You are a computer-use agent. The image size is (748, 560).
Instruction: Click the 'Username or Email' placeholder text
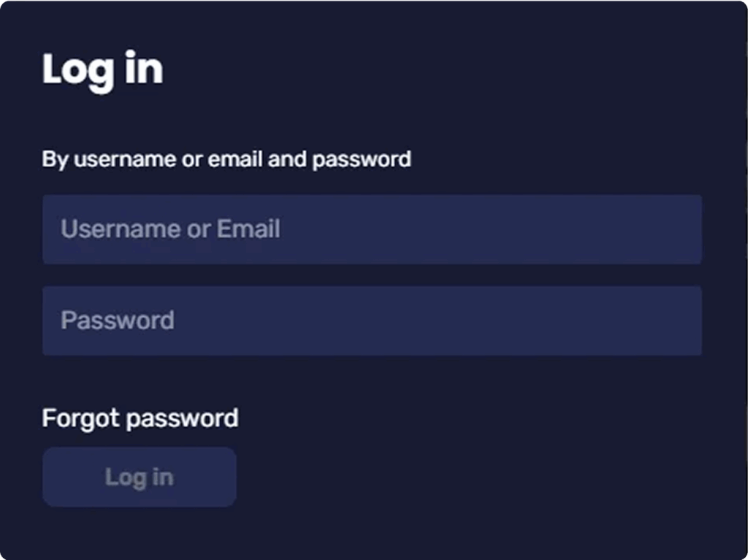(170, 229)
